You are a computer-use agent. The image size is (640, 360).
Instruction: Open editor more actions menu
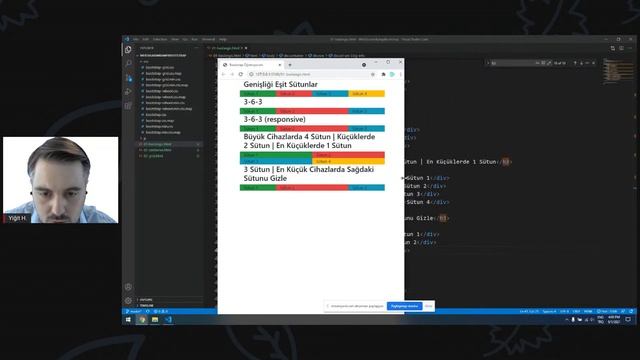[630, 48]
